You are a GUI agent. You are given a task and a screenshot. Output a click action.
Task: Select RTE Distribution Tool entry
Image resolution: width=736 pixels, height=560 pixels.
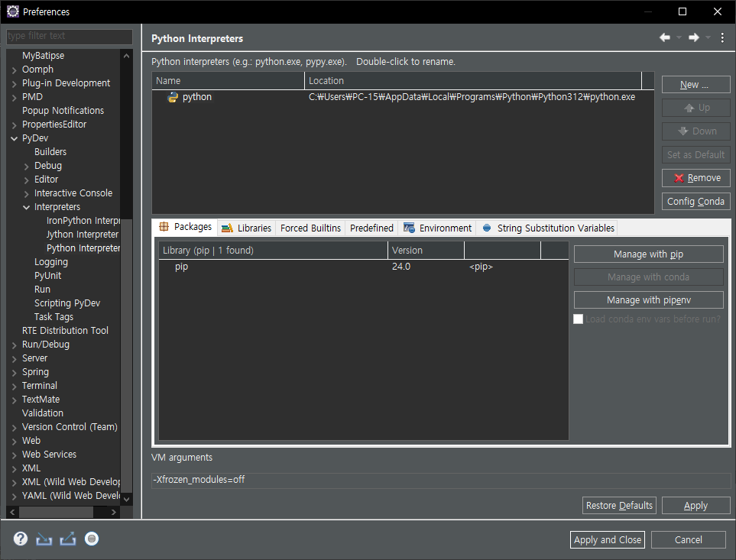tap(65, 331)
